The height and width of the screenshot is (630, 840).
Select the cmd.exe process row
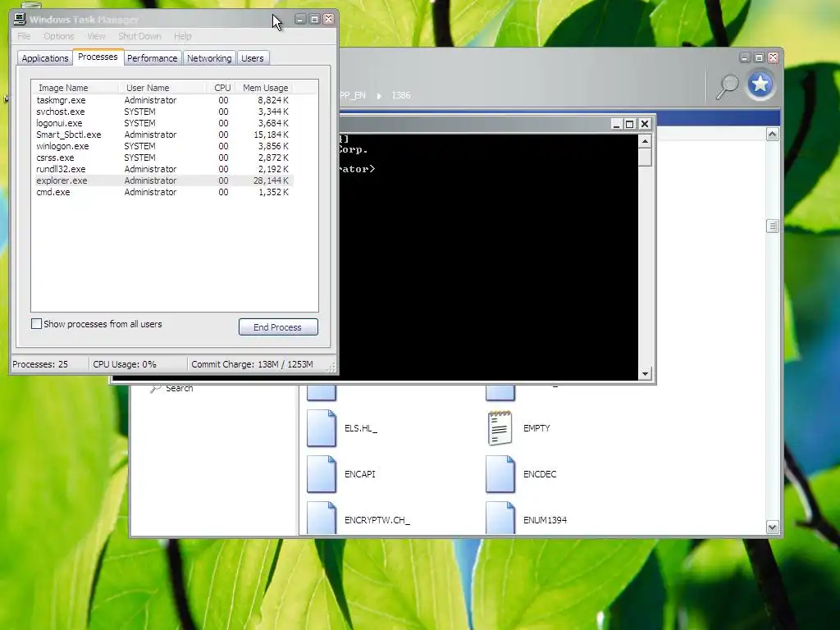[x=164, y=192]
